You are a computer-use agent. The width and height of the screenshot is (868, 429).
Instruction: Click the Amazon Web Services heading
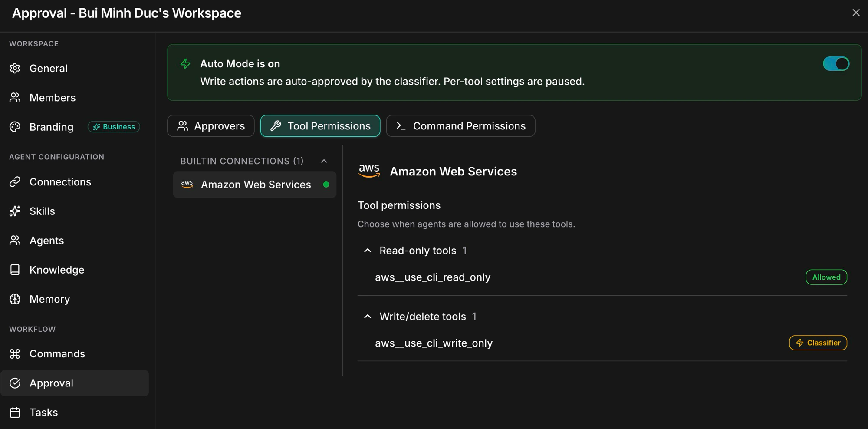(453, 172)
